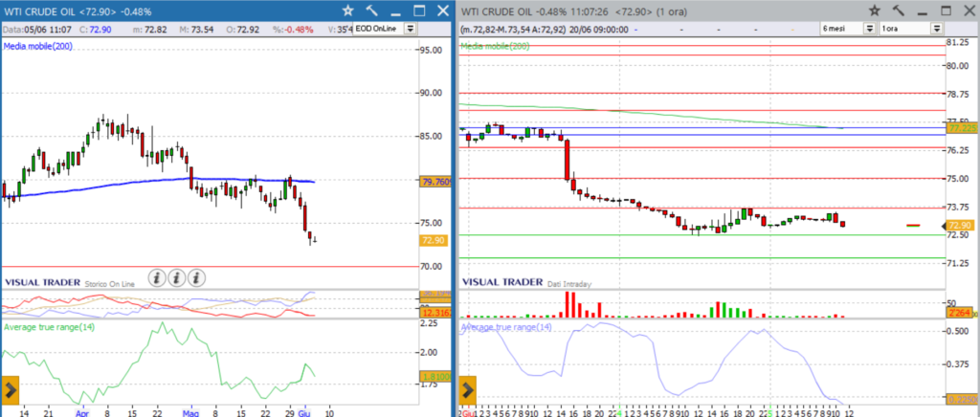Click the tallest red volume bar in right chart
The width and height of the screenshot is (980, 417).
click(567, 305)
